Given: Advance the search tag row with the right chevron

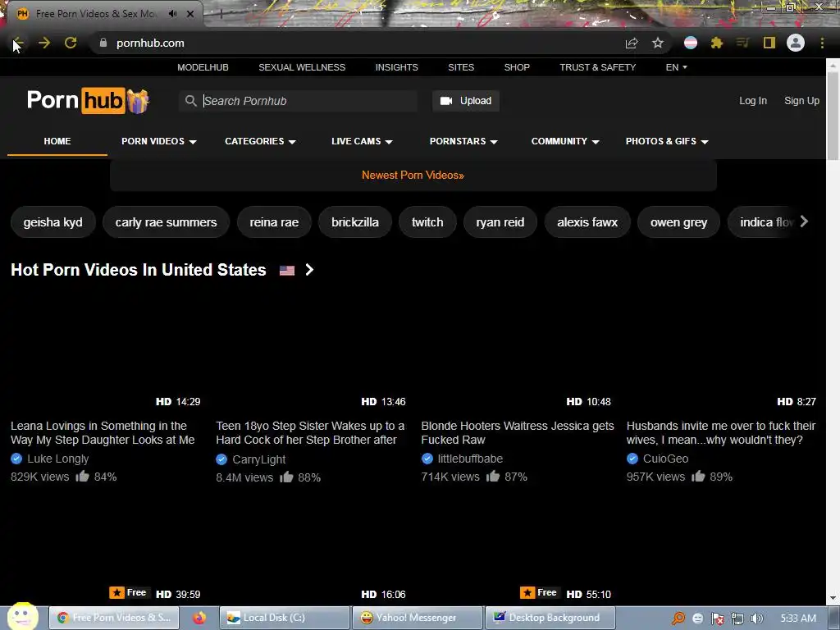Looking at the screenshot, I should tap(804, 221).
